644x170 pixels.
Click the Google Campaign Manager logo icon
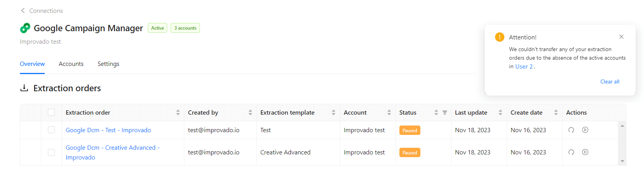point(25,28)
